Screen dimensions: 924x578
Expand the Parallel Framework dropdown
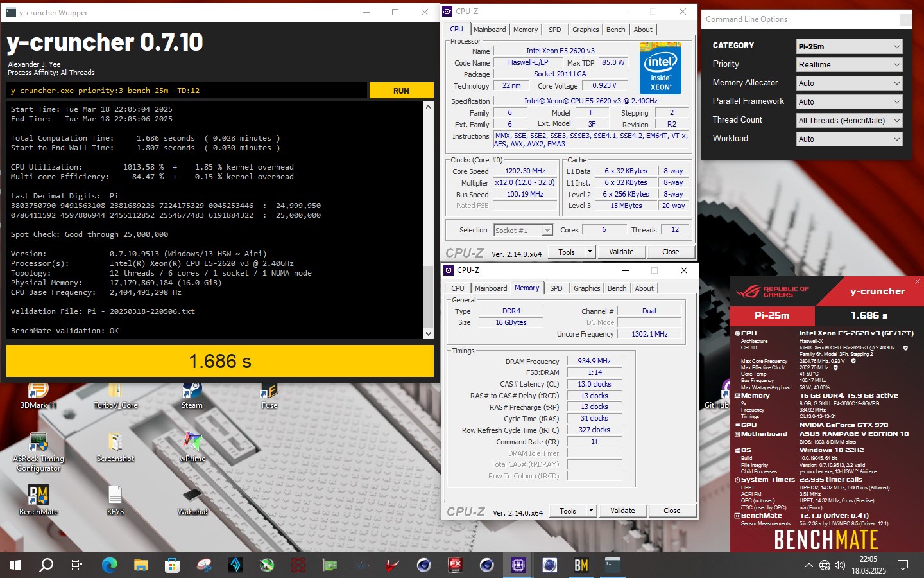coord(850,102)
